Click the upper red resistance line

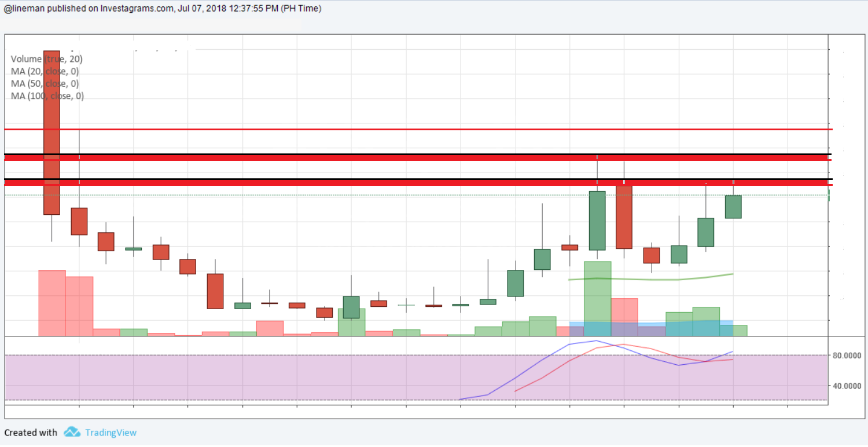[405, 130]
